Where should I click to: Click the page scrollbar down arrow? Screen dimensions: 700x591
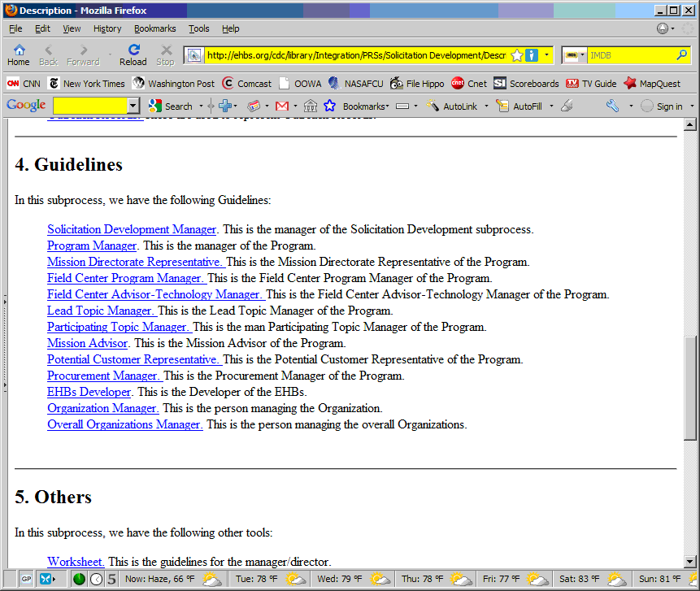(x=690, y=563)
